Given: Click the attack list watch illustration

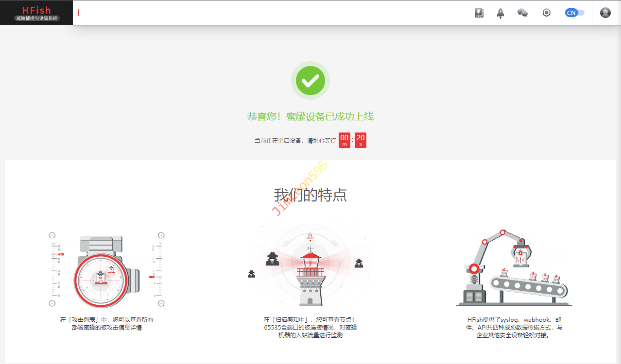Looking at the screenshot, I should [106, 272].
